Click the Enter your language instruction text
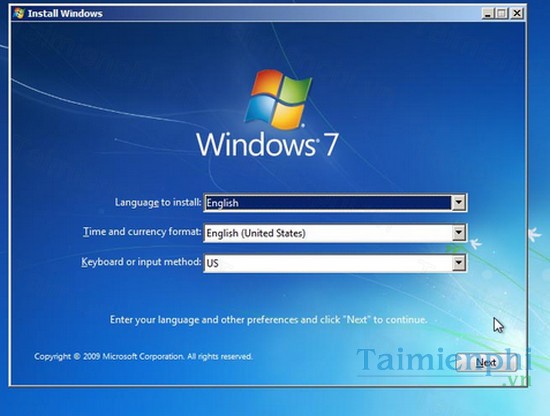550x416 pixels. point(269,320)
